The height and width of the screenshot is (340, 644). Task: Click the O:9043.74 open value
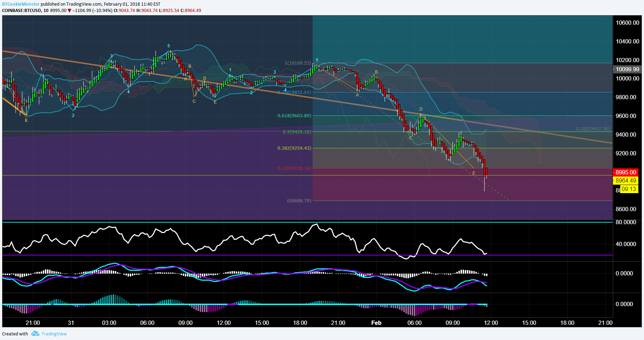(x=124, y=11)
